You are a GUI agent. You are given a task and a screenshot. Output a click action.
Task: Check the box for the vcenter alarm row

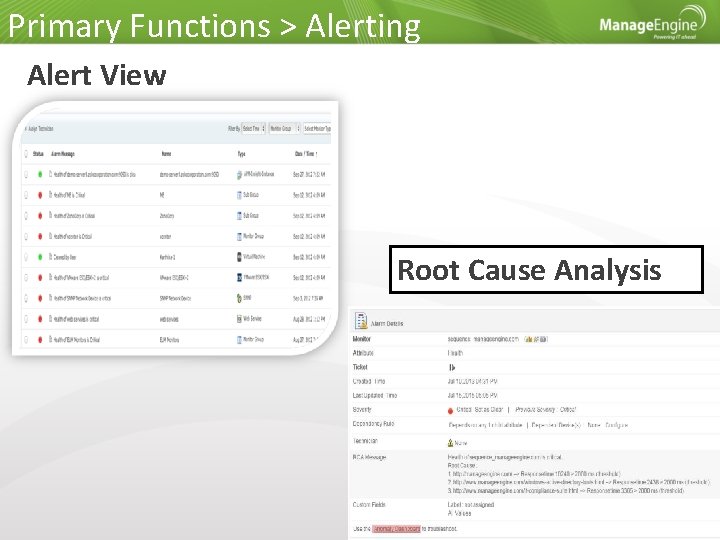click(26, 236)
